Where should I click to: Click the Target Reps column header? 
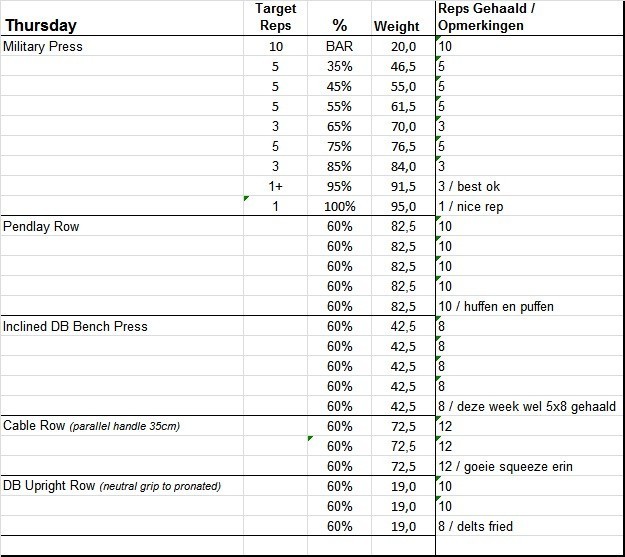pos(275,17)
